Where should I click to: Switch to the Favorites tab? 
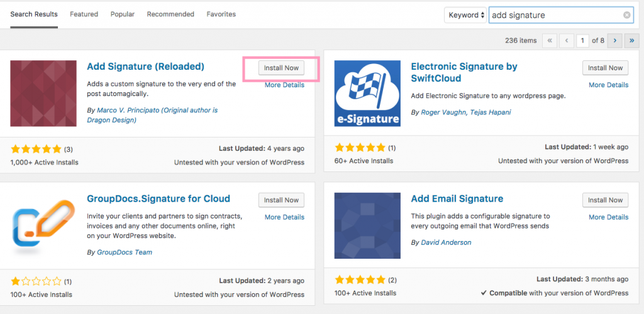(221, 14)
